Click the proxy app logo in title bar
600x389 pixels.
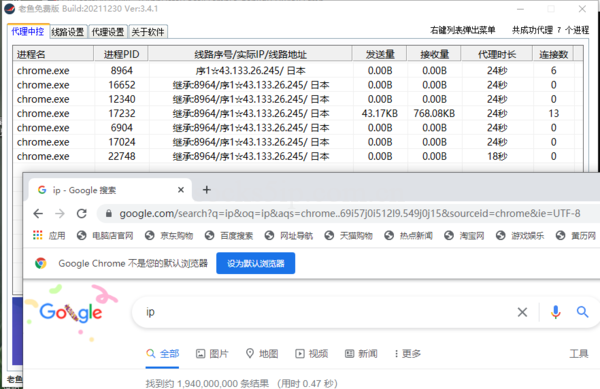(10, 8)
